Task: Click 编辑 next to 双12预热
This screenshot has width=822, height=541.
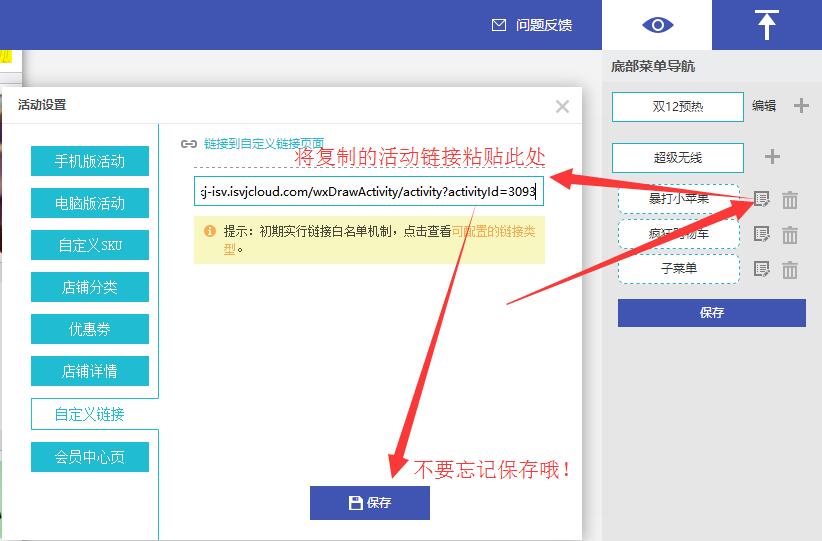Action: [x=764, y=106]
